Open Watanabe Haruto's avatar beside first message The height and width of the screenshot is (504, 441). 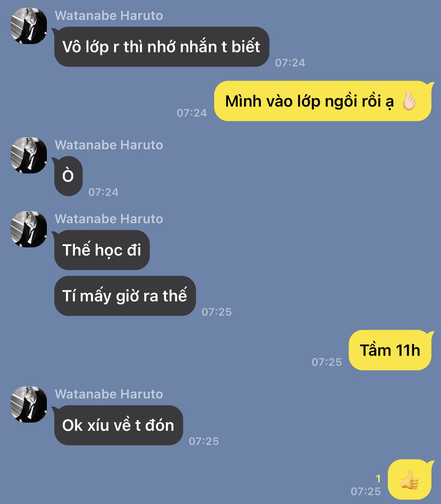tap(29, 26)
